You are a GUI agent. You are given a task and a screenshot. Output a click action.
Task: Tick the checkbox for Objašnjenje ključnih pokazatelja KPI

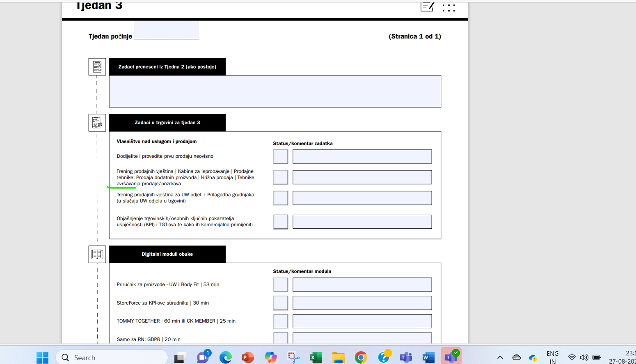(281, 222)
